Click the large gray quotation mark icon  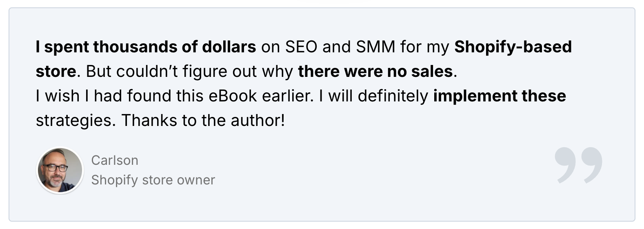579,165
